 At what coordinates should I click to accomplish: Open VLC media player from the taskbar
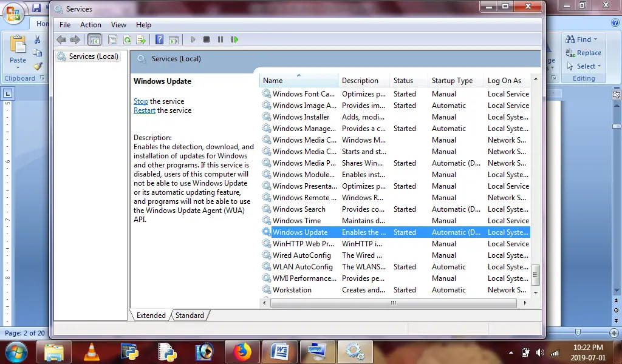92,352
